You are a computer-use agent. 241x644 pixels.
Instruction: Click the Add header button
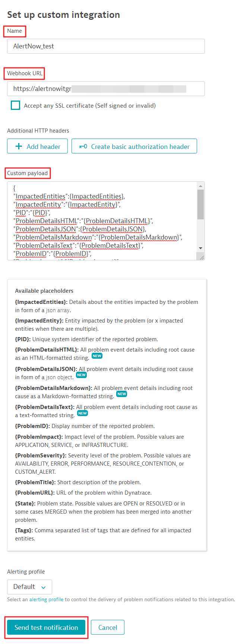tap(37, 146)
